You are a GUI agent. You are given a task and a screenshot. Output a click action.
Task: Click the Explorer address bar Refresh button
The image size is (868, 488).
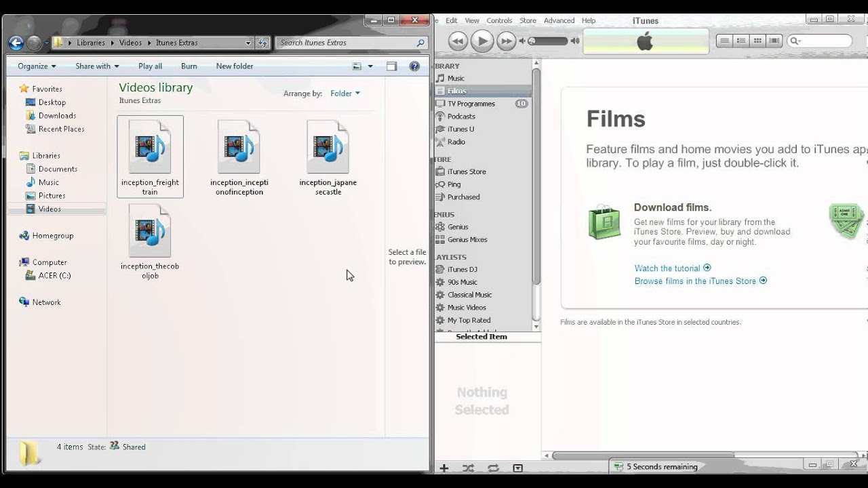coord(263,43)
